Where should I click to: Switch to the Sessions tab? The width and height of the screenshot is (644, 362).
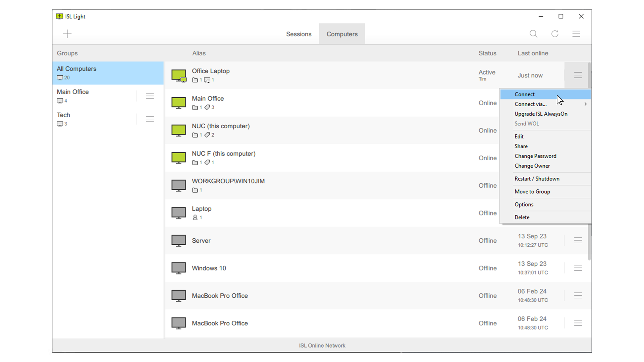299,34
